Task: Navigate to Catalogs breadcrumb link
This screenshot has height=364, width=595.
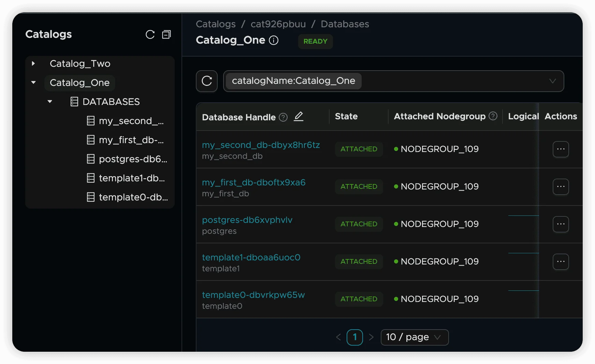Action: click(216, 24)
